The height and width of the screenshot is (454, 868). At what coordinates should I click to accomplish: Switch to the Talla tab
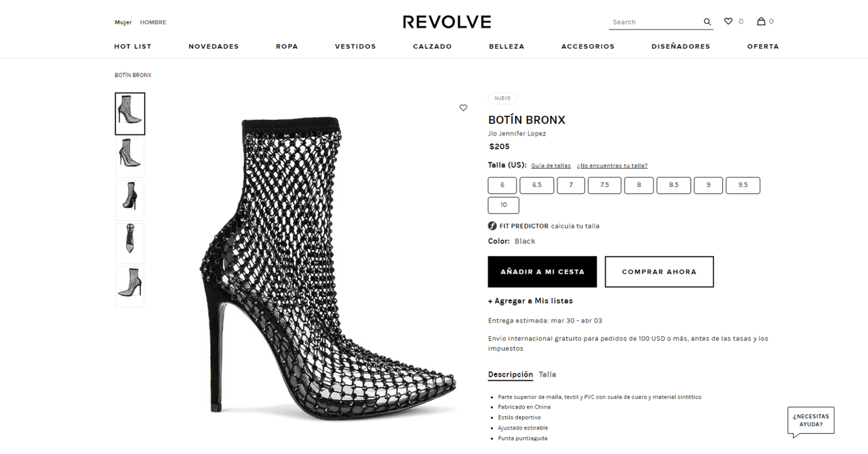pos(547,374)
